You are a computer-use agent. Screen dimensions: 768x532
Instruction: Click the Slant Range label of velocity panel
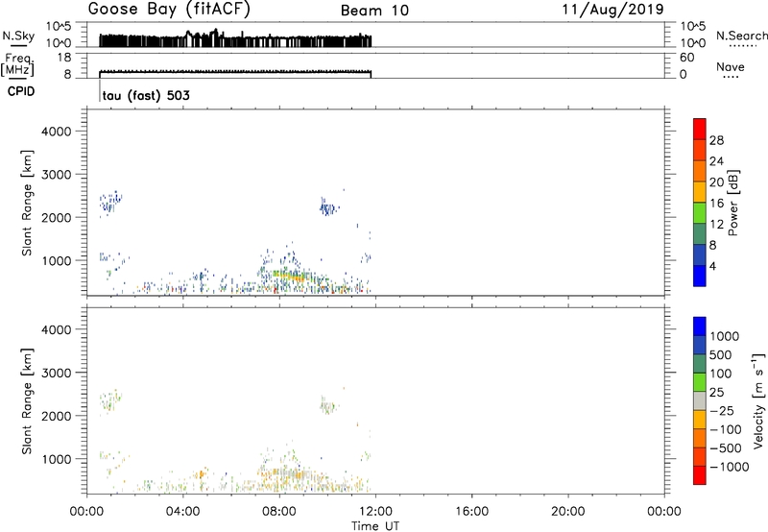click(x=27, y=401)
